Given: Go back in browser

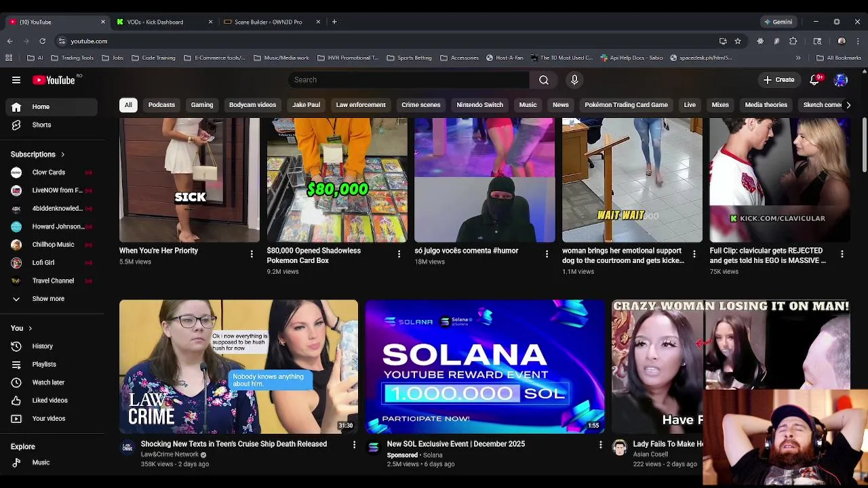Looking at the screenshot, I should click(x=10, y=41).
